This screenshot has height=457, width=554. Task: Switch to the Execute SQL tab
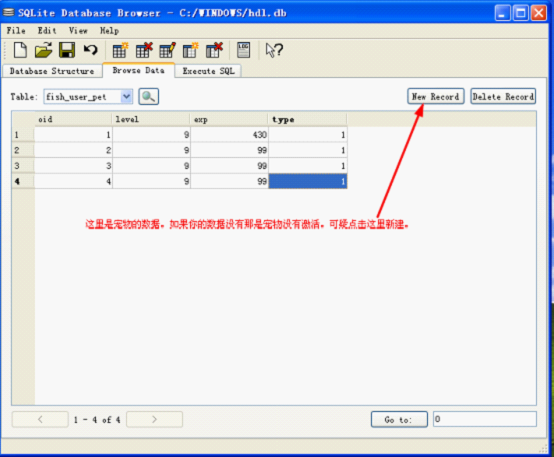click(208, 71)
